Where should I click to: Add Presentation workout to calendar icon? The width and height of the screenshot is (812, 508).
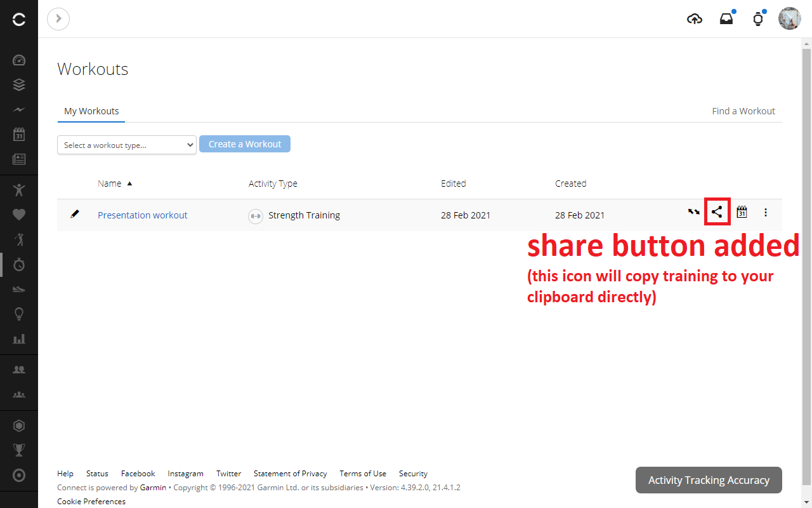point(742,212)
